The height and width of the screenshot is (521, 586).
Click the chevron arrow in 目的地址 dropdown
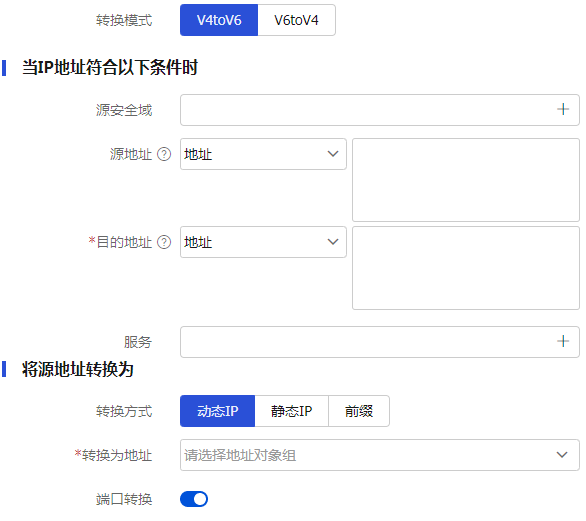(333, 242)
